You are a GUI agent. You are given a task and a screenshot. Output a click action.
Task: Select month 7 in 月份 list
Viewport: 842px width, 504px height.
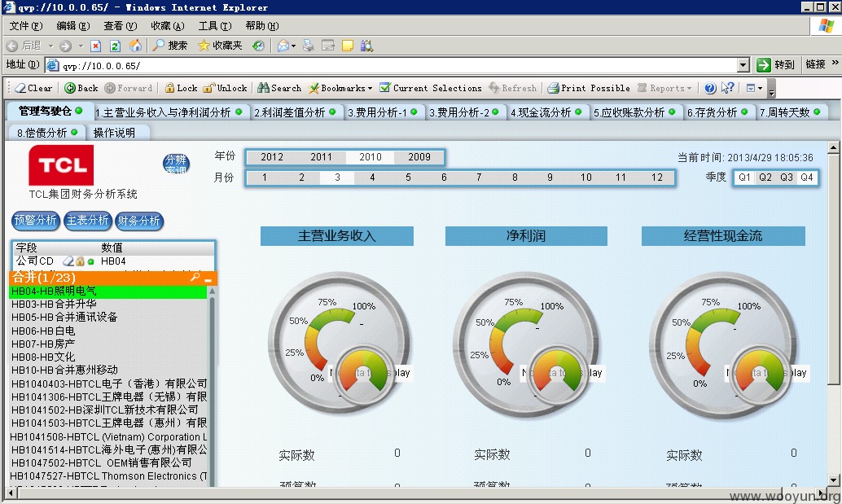479,177
